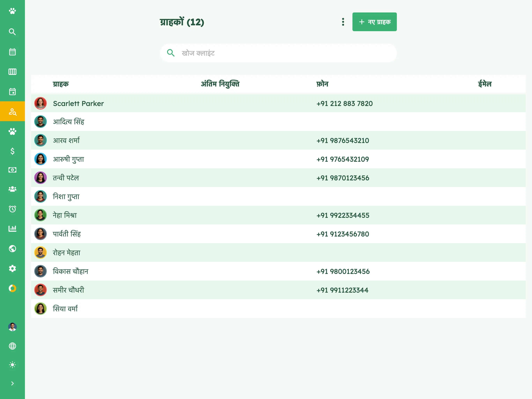The image size is (532, 399).
Task: Click the खोज क्लाइंट search field
Action: [278, 53]
